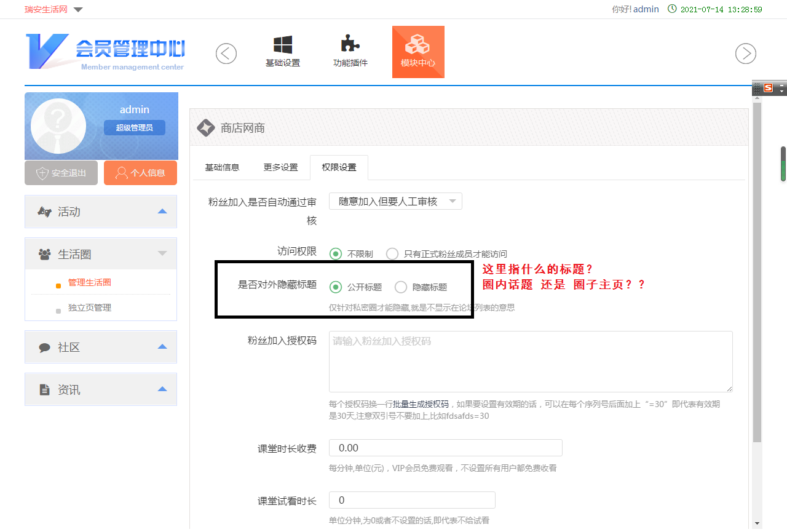Click the 会员管理中心 logo
This screenshot has width=787, height=532.
[x=105, y=52]
